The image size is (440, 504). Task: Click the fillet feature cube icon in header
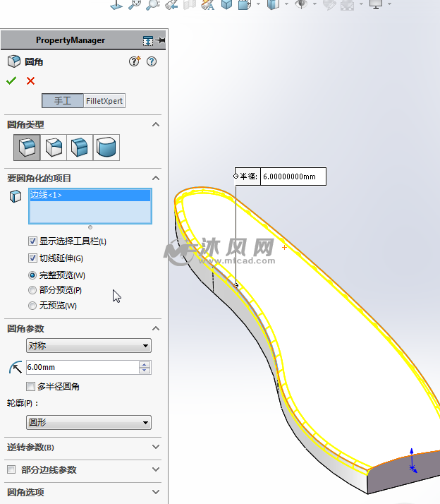click(x=14, y=61)
